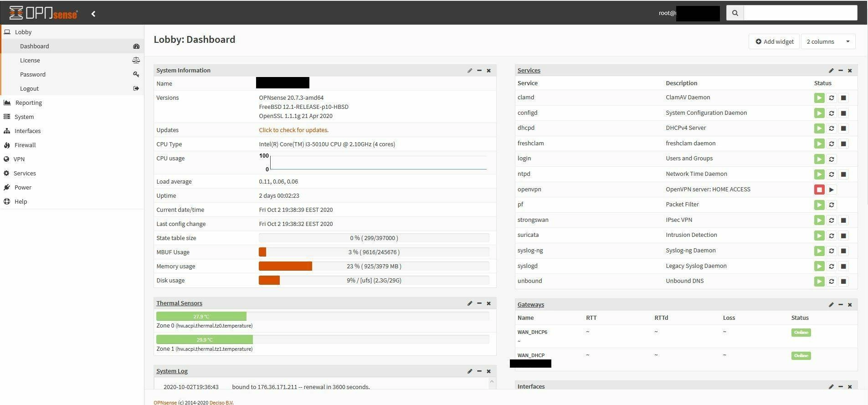Open the Power menu
The height and width of the screenshot is (405, 868).
[x=72, y=187]
